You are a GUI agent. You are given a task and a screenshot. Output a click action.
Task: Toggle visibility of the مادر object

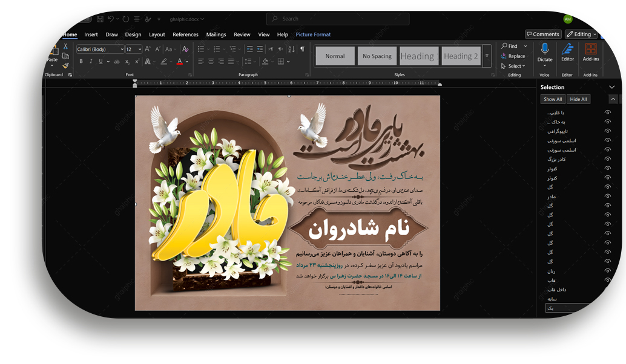pos(607,197)
